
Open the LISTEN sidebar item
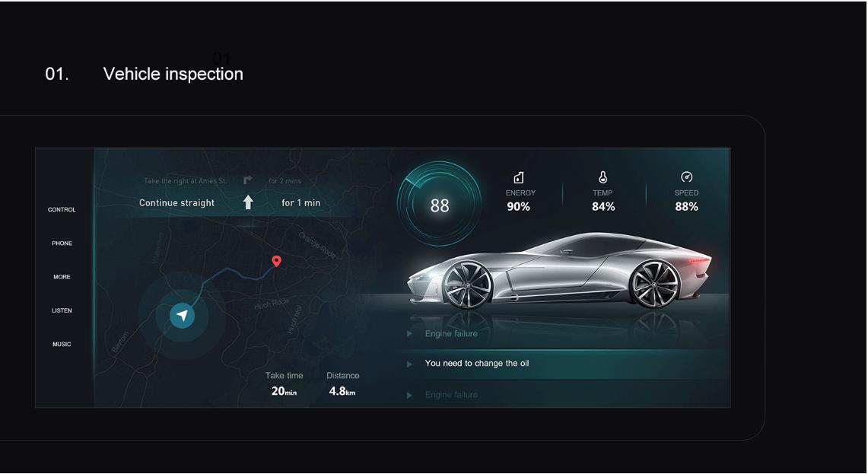coord(62,310)
